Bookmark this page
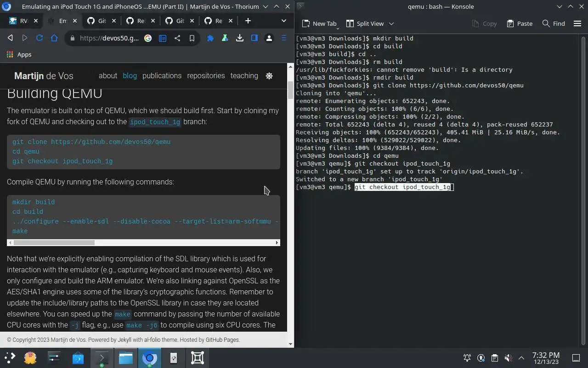 [x=192, y=38]
